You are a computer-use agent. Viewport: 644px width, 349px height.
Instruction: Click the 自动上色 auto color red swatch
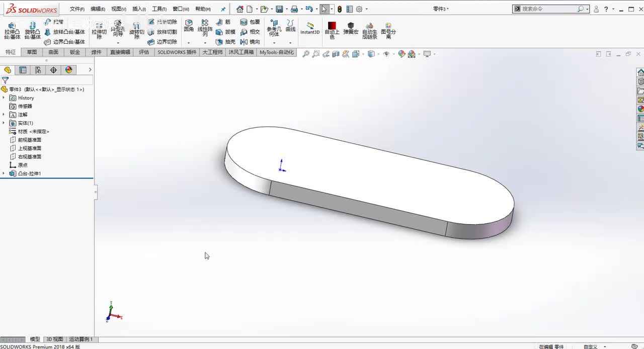point(332,25)
